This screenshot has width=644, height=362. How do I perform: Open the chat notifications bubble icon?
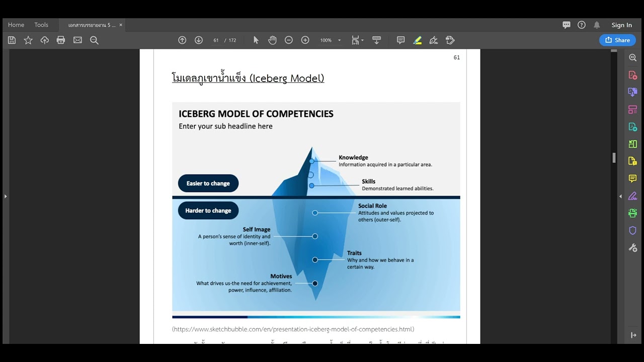567,25
